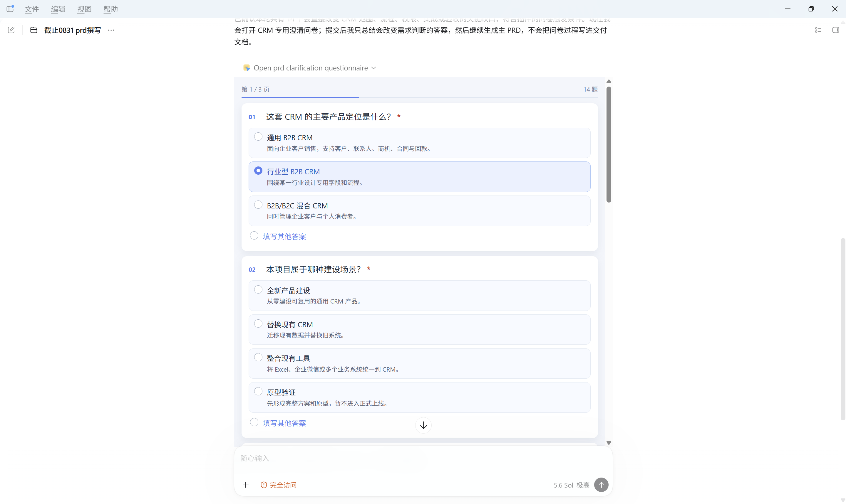Screen dimensions: 846x504
Task: Open the 完全访问 permission dropdown
Action: pyautogui.click(x=279, y=485)
